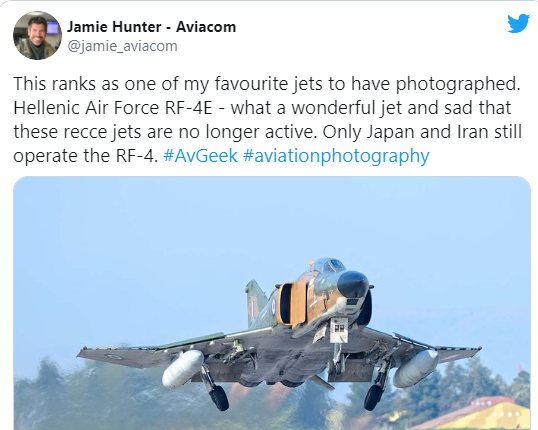Click the jet's right main landing gear wheel
Image resolution: width=538 pixels, height=430 pixels.
tap(373, 397)
